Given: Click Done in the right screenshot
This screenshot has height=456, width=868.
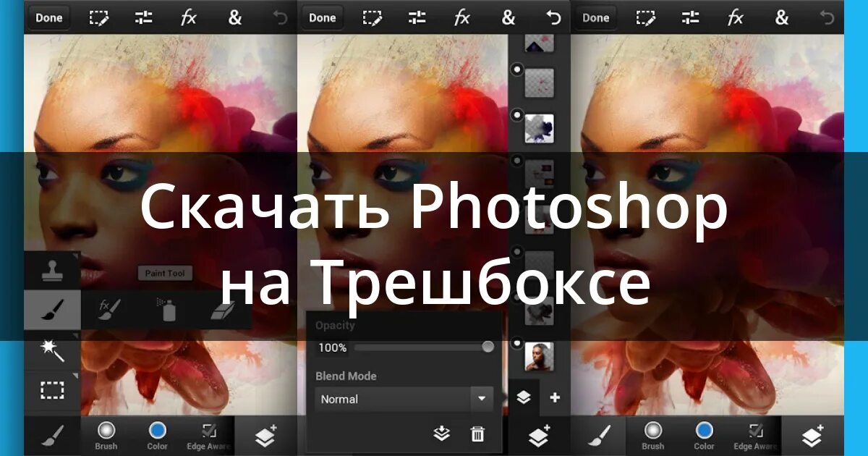Looking at the screenshot, I should click(x=596, y=18).
